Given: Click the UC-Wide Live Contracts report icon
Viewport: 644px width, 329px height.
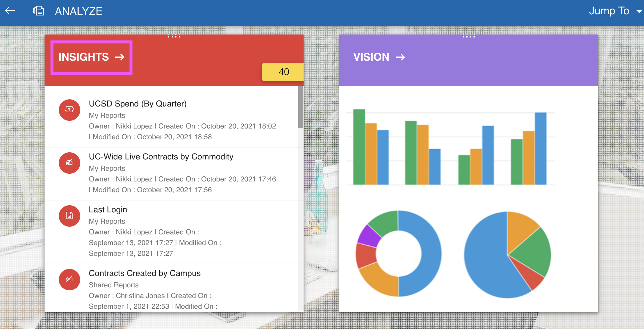Looking at the screenshot, I should click(69, 163).
